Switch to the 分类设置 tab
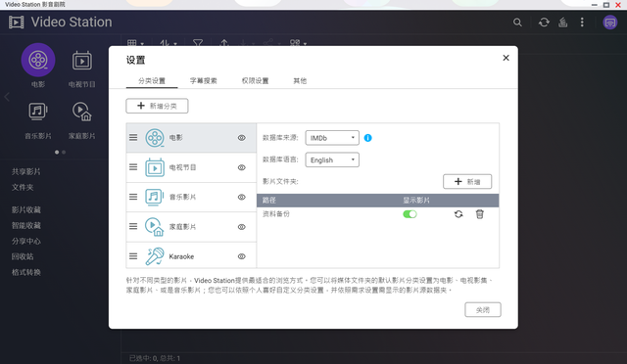The image size is (627, 364). click(x=152, y=80)
